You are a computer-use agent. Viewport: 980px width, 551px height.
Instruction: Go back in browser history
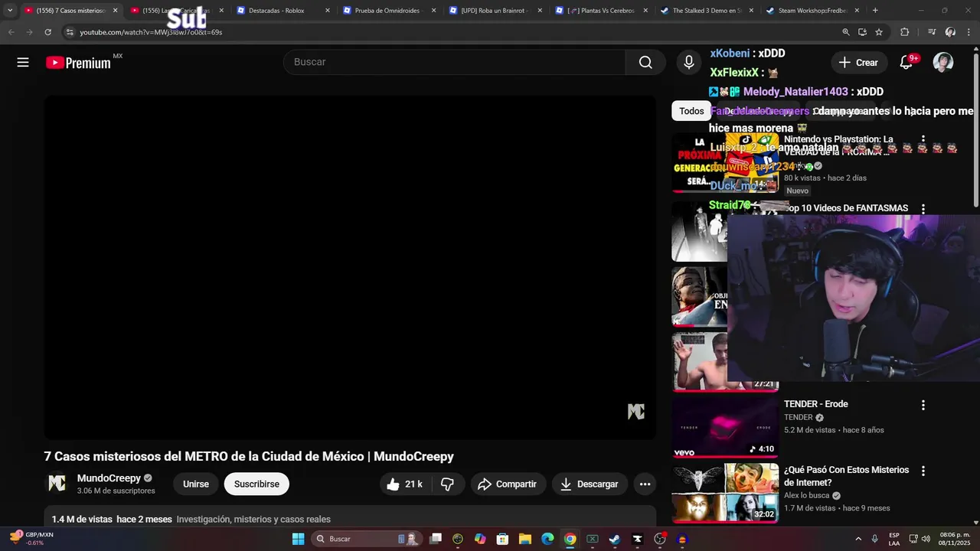(x=11, y=32)
